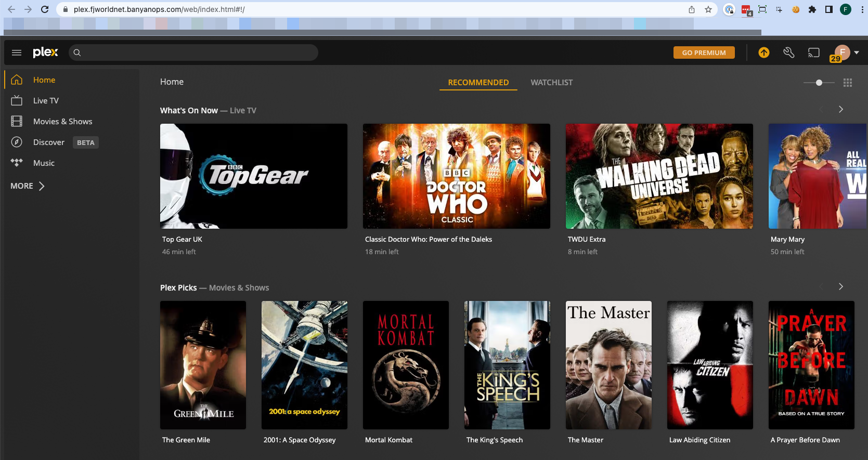
Task: Click the Plex search input field
Action: click(x=198, y=52)
